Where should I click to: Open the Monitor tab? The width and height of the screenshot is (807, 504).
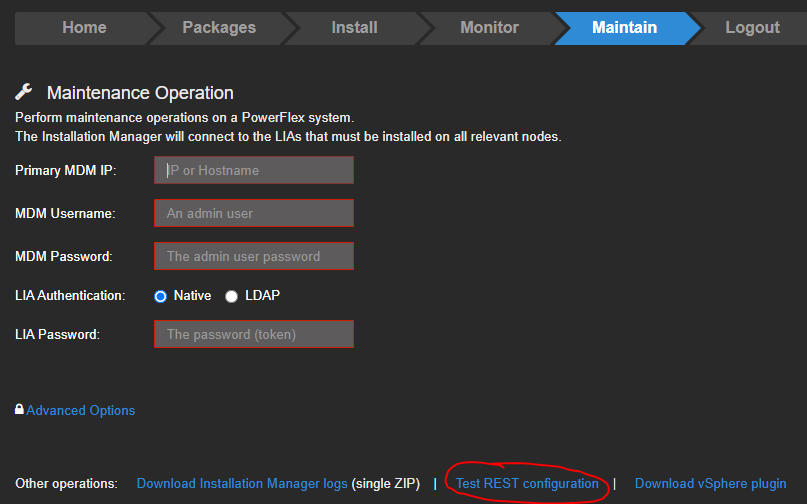489,28
